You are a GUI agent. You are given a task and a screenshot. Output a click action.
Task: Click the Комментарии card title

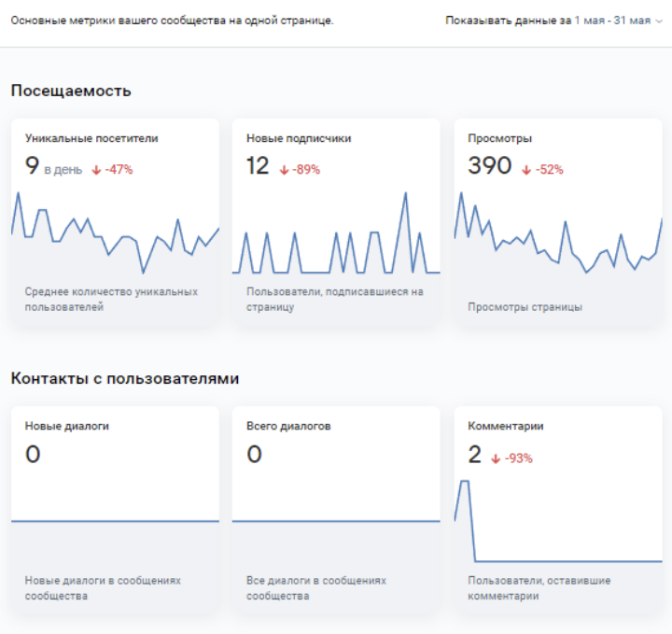pyautogui.click(x=505, y=426)
